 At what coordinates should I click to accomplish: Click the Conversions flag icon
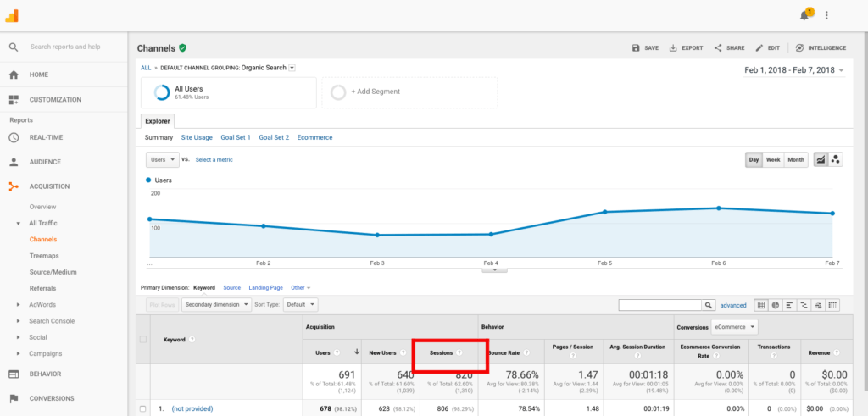(14, 398)
